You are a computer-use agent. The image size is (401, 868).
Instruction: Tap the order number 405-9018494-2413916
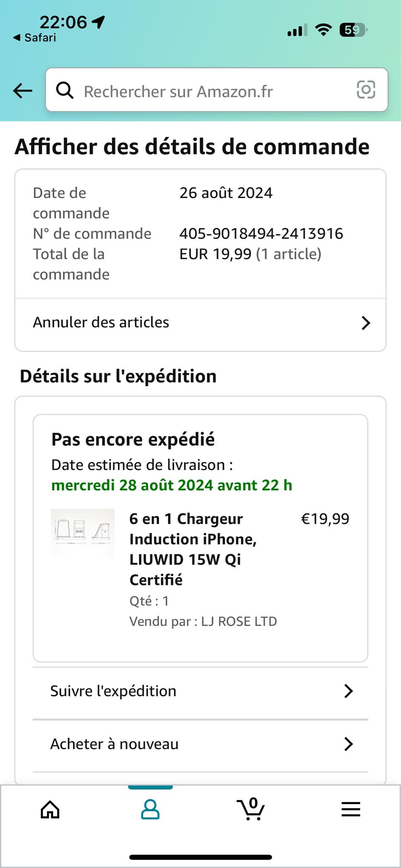click(x=261, y=234)
